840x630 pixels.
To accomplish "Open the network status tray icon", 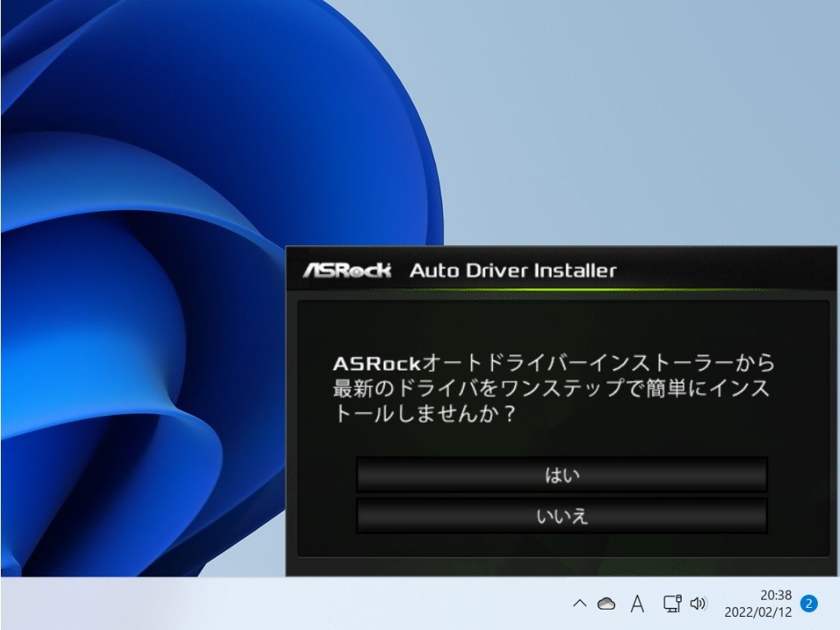I will click(672, 604).
